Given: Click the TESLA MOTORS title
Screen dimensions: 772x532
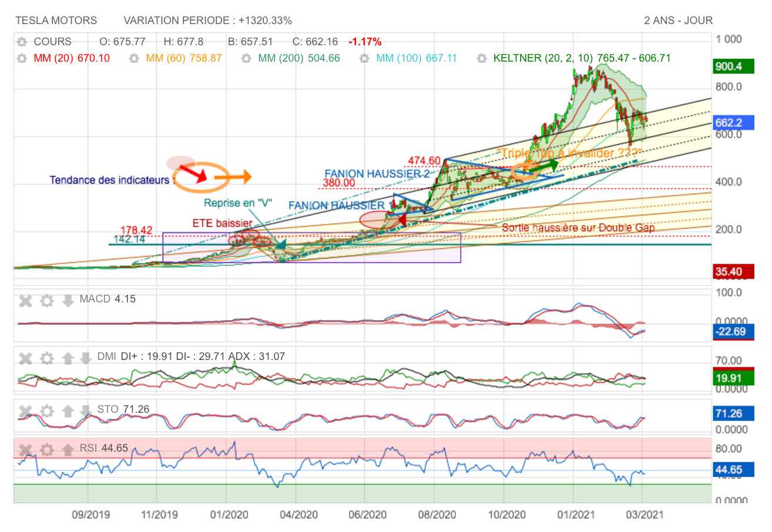Looking at the screenshot, I should point(56,21).
